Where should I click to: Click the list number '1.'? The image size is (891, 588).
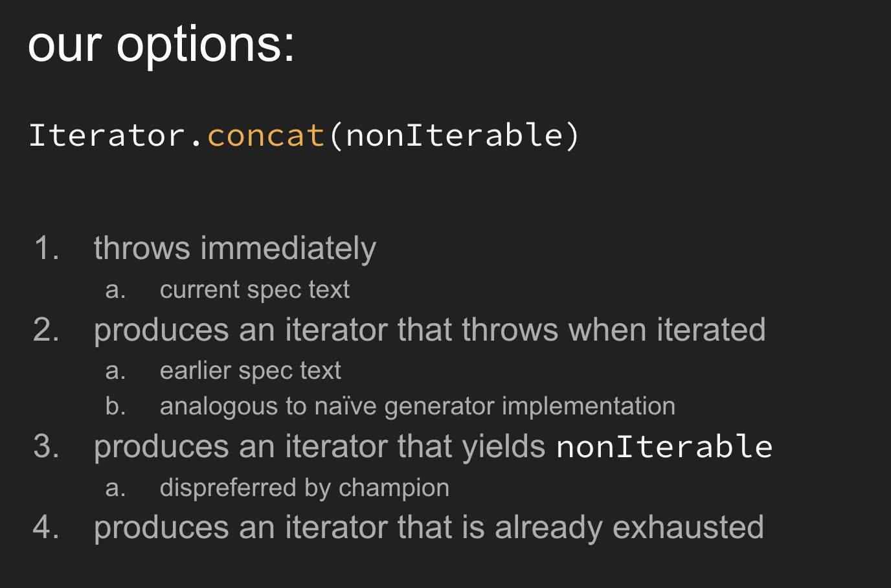click(x=47, y=249)
